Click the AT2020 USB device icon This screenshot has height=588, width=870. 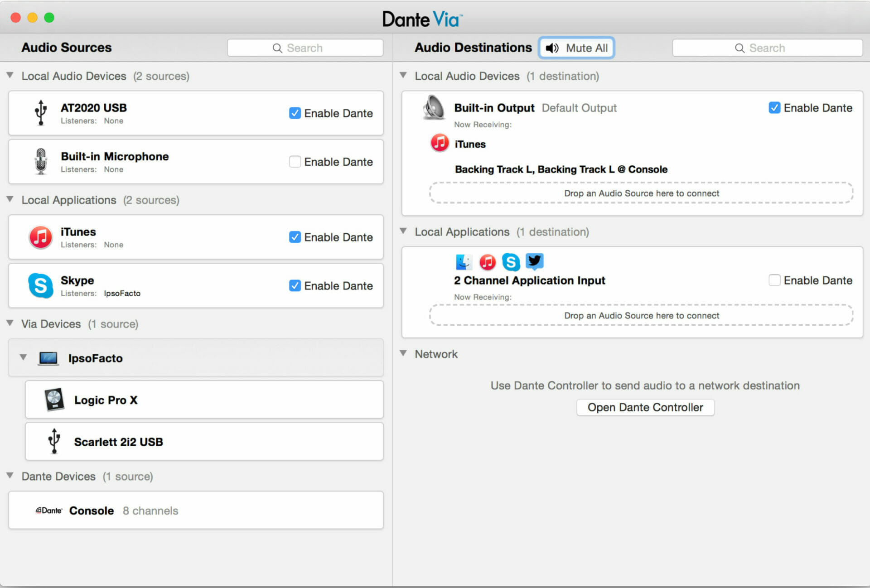click(x=41, y=112)
